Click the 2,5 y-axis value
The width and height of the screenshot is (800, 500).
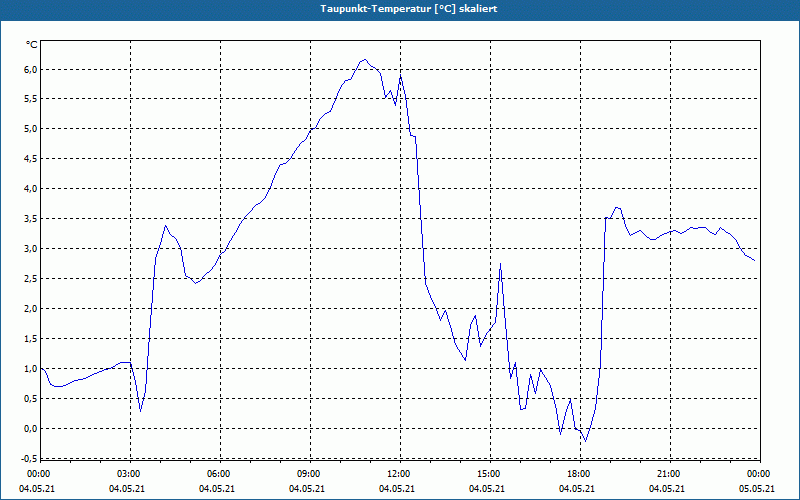[31, 279]
